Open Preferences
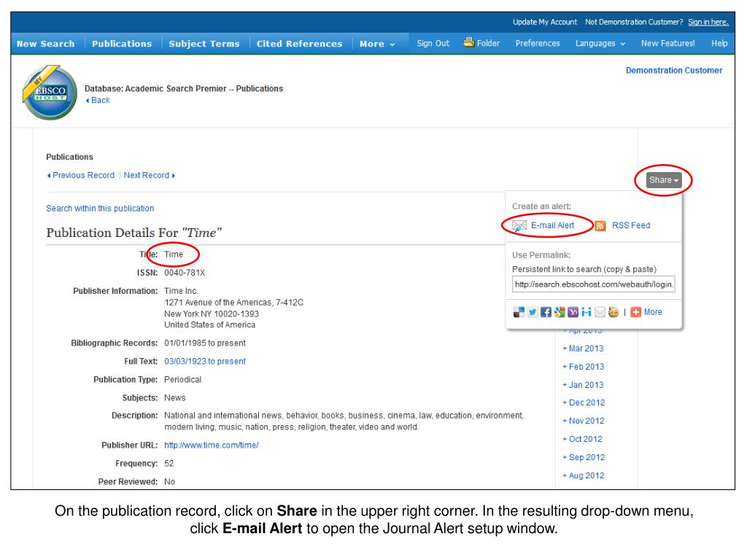Viewport: 747px width, 560px height. [x=538, y=43]
